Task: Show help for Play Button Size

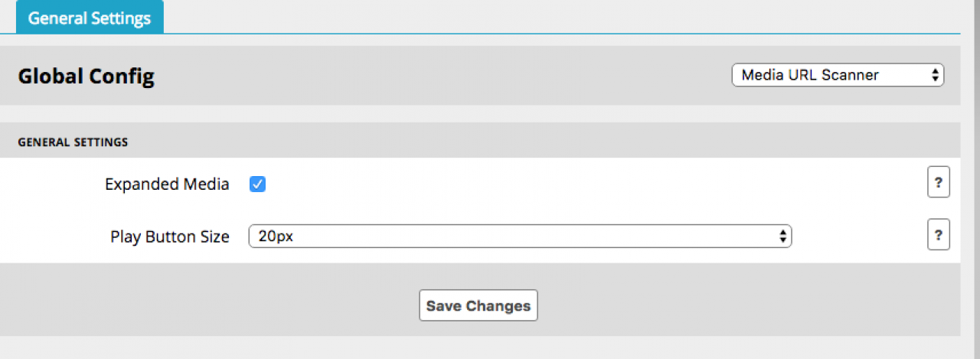Action: (x=938, y=237)
